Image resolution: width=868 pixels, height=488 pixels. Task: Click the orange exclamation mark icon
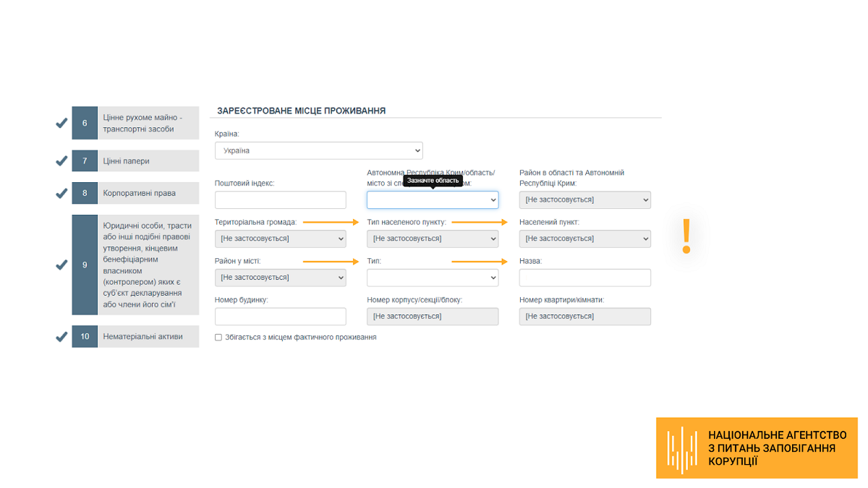pos(686,236)
